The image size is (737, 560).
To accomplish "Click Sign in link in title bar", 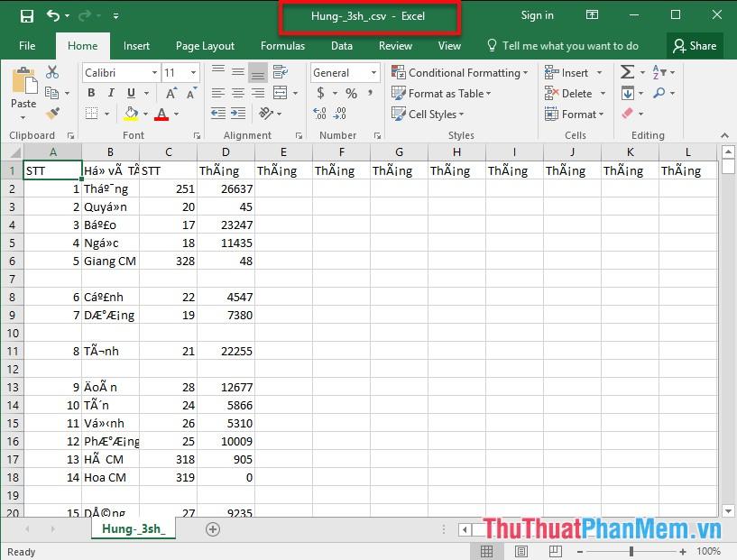I will pyautogui.click(x=537, y=15).
